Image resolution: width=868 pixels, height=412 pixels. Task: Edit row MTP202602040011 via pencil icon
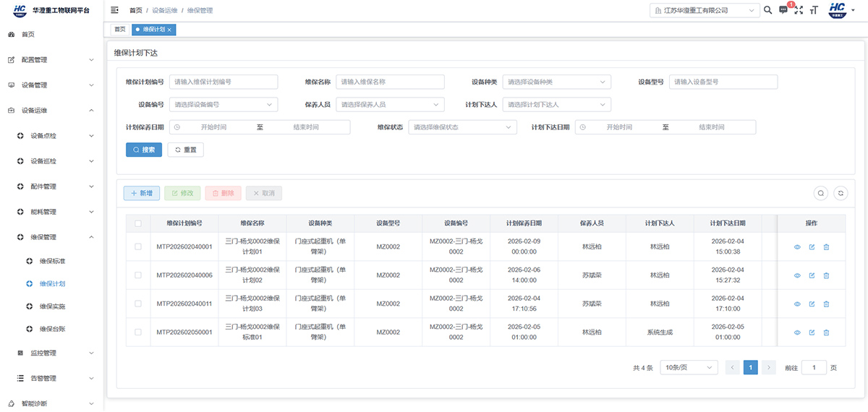pos(812,304)
